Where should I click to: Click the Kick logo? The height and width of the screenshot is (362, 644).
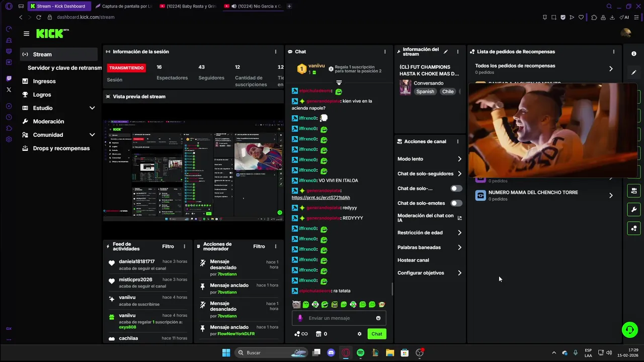pos(52,34)
